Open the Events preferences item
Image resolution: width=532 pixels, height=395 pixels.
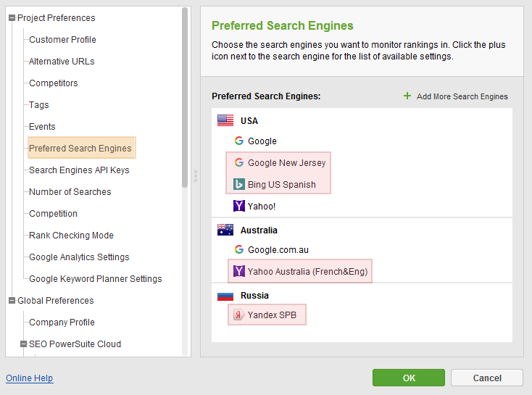pos(42,127)
